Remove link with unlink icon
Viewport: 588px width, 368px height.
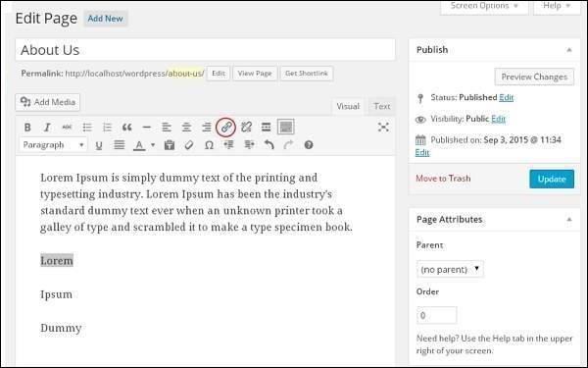click(246, 128)
